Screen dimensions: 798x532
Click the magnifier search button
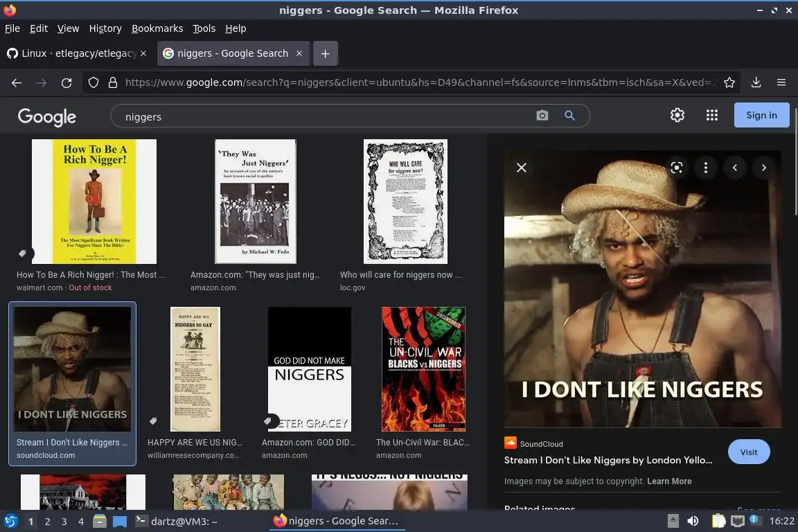click(569, 116)
